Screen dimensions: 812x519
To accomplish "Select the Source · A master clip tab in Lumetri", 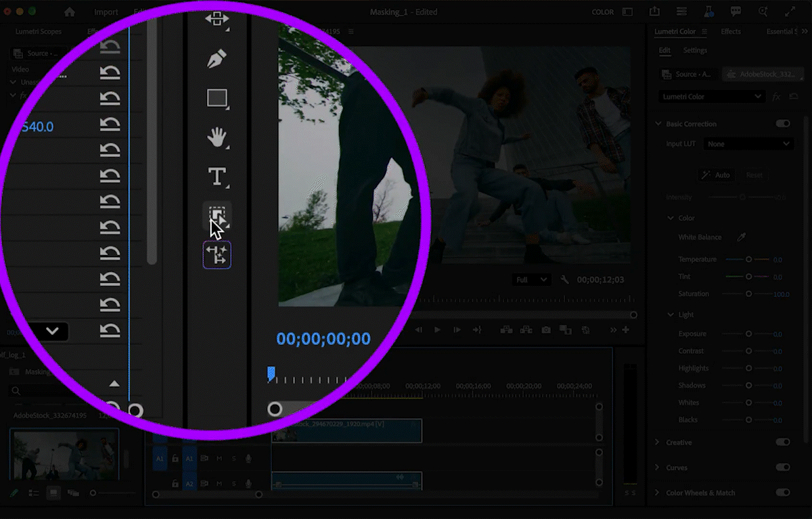I will point(690,74).
